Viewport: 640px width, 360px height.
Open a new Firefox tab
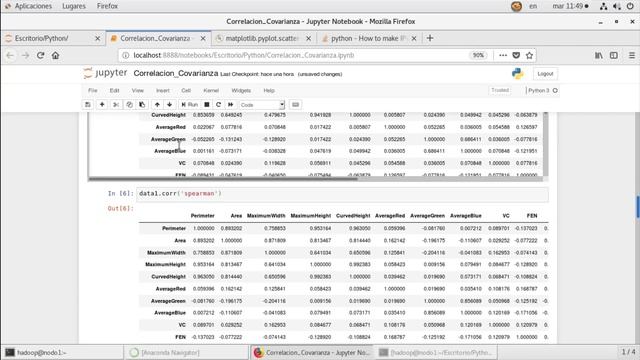430,38
